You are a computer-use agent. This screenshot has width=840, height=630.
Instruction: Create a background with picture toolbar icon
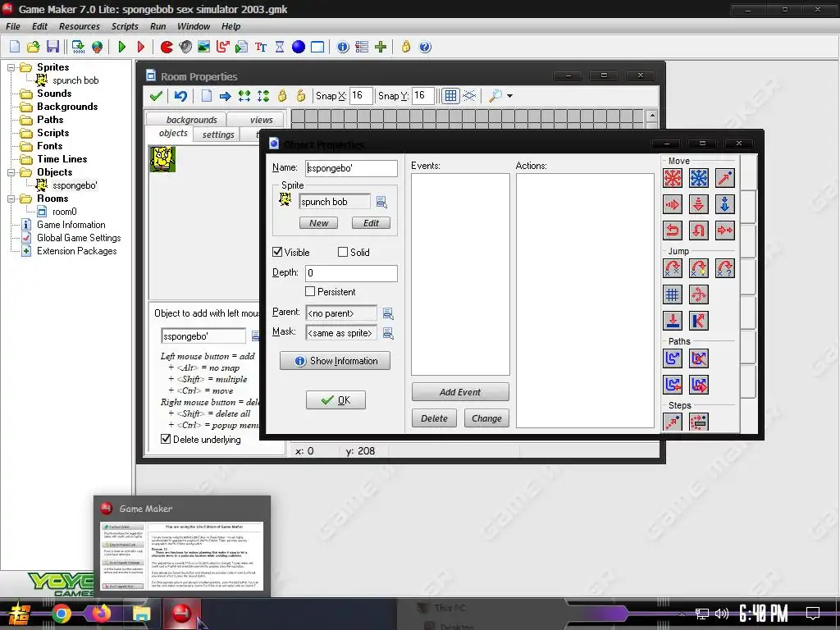(203, 47)
